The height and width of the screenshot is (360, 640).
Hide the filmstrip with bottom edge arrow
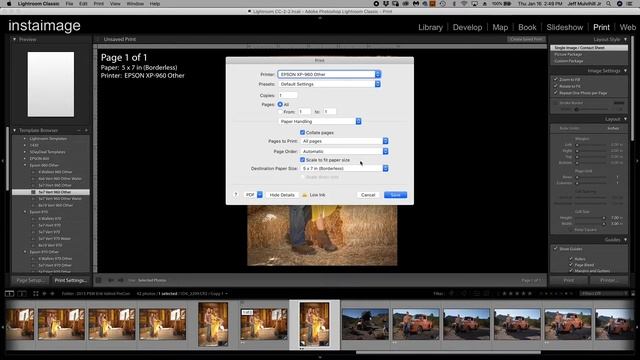pyautogui.click(x=320, y=358)
